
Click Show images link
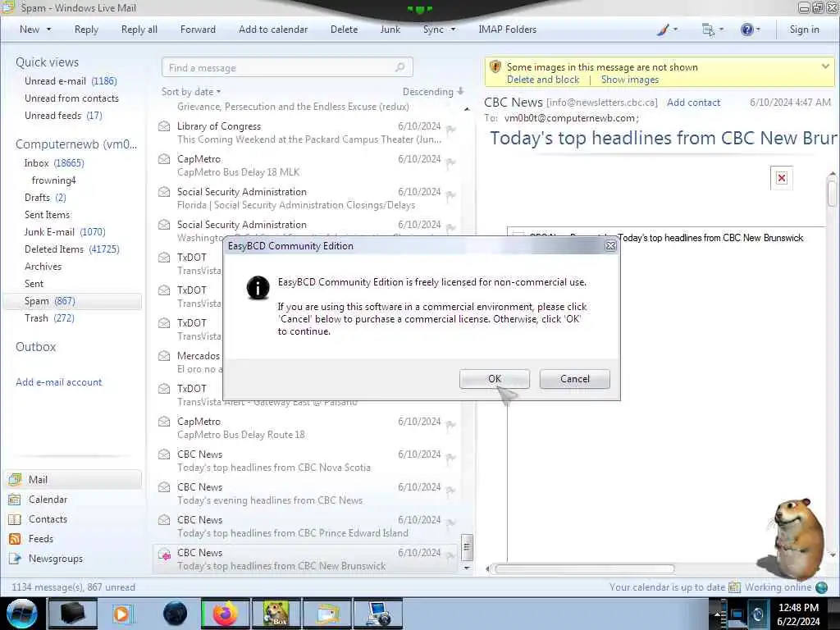pos(629,80)
